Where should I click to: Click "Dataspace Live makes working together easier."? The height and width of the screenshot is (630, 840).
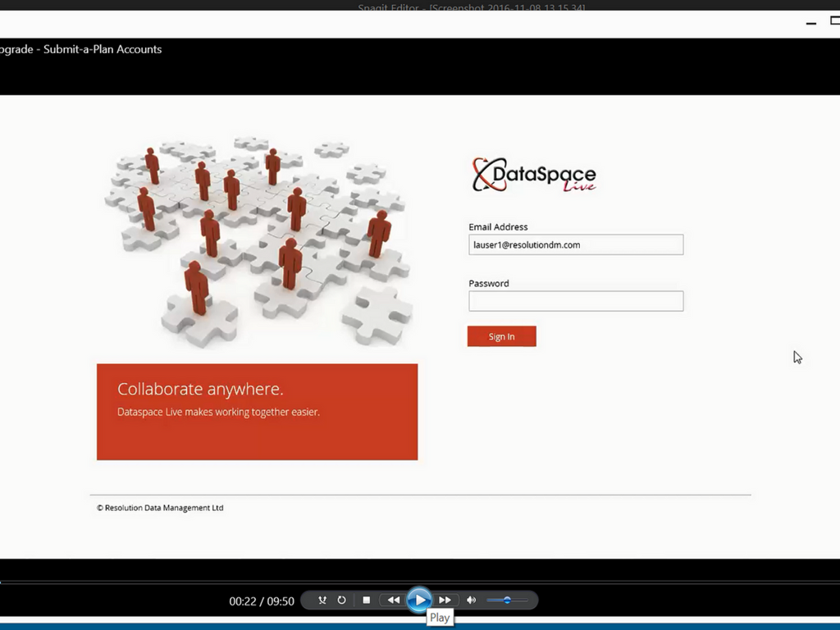coord(218,412)
